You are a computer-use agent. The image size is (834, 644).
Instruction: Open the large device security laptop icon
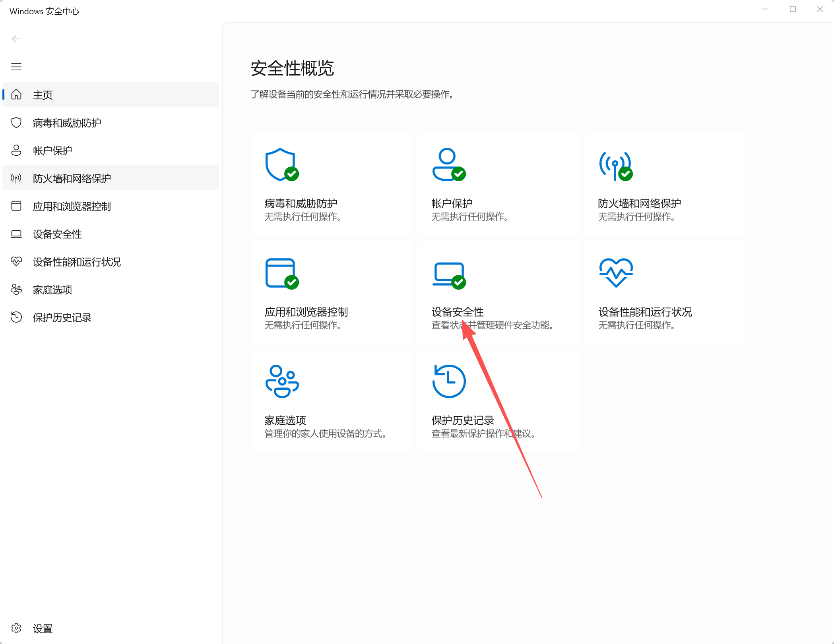pyautogui.click(x=449, y=275)
